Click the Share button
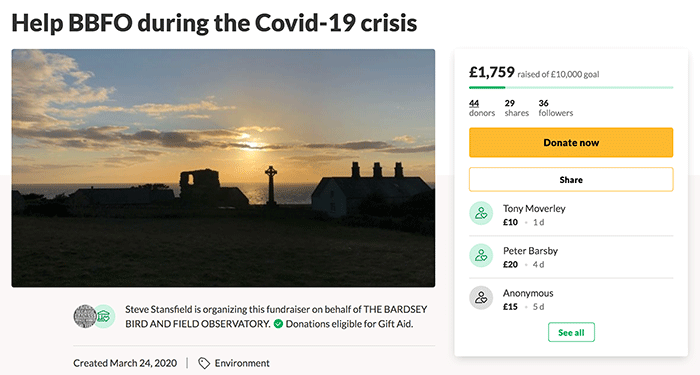Screen dimensions: 700x375 pos(571,179)
